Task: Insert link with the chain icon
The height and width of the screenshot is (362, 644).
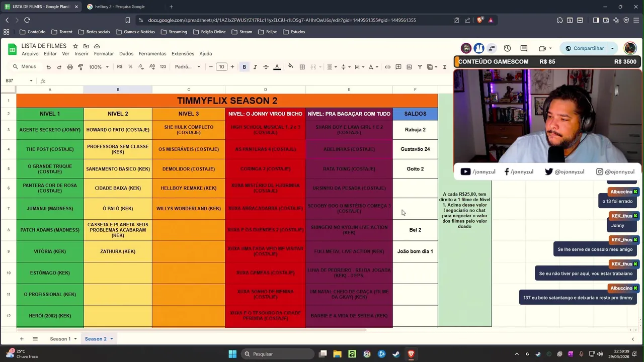Action: [x=387, y=67]
